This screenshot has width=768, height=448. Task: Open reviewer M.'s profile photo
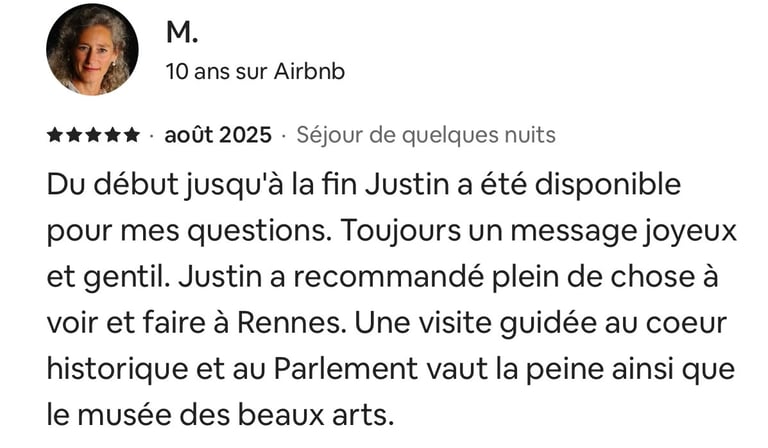click(x=92, y=49)
